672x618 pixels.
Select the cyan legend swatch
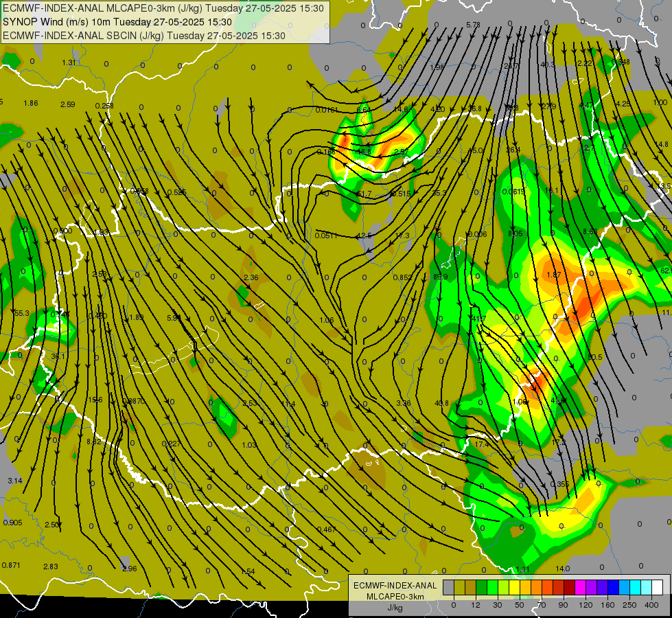click(636, 587)
